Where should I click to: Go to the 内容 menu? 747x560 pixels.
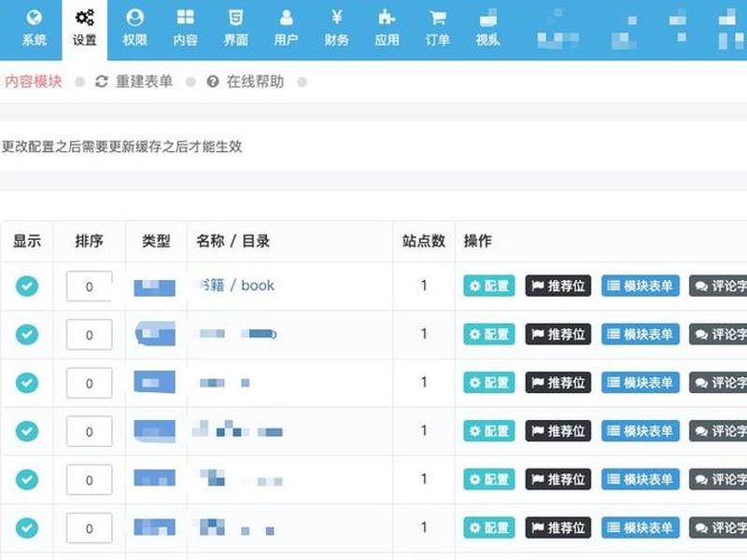coord(185,29)
